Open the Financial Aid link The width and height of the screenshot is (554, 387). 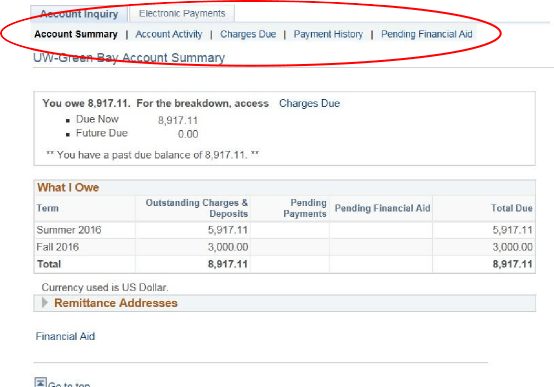tap(65, 336)
